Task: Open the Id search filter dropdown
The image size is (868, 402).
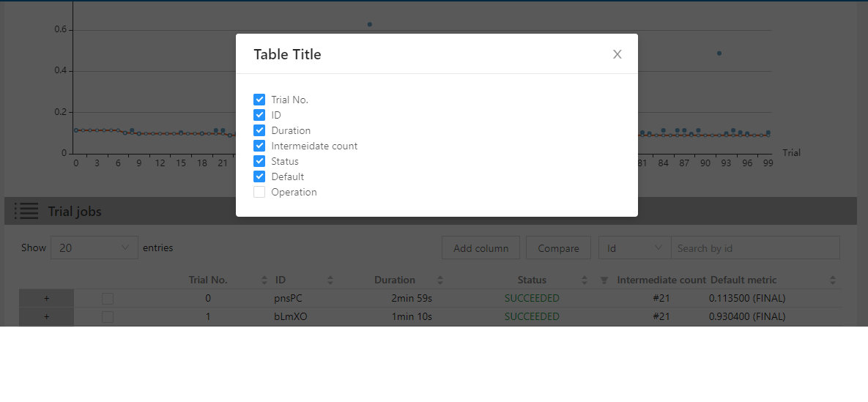Action: point(634,248)
